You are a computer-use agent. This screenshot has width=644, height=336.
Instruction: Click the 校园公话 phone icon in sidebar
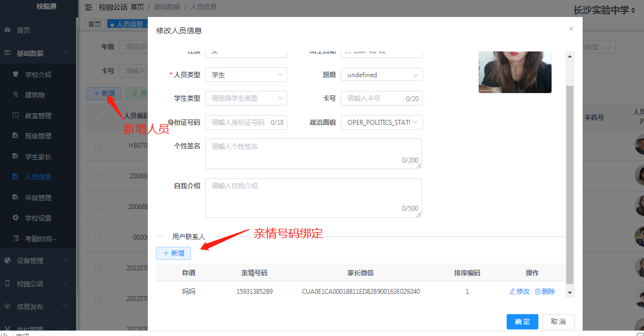pyautogui.click(x=8, y=283)
